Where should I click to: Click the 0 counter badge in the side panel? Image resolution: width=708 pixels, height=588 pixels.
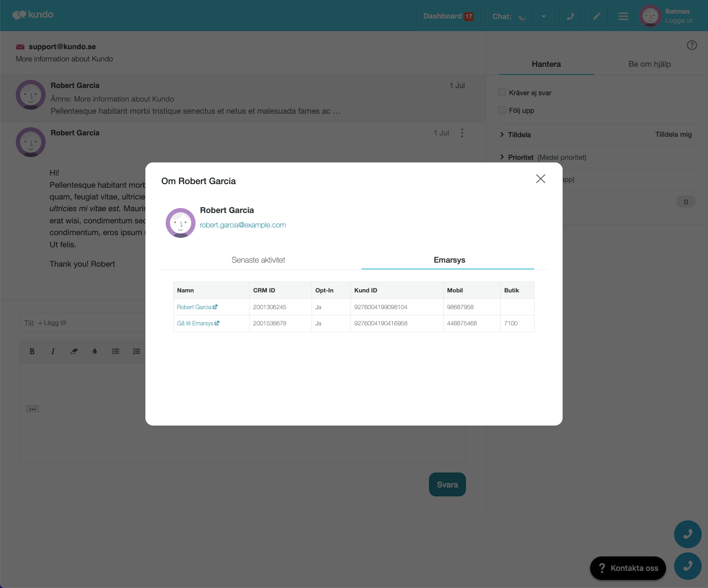pyautogui.click(x=685, y=202)
